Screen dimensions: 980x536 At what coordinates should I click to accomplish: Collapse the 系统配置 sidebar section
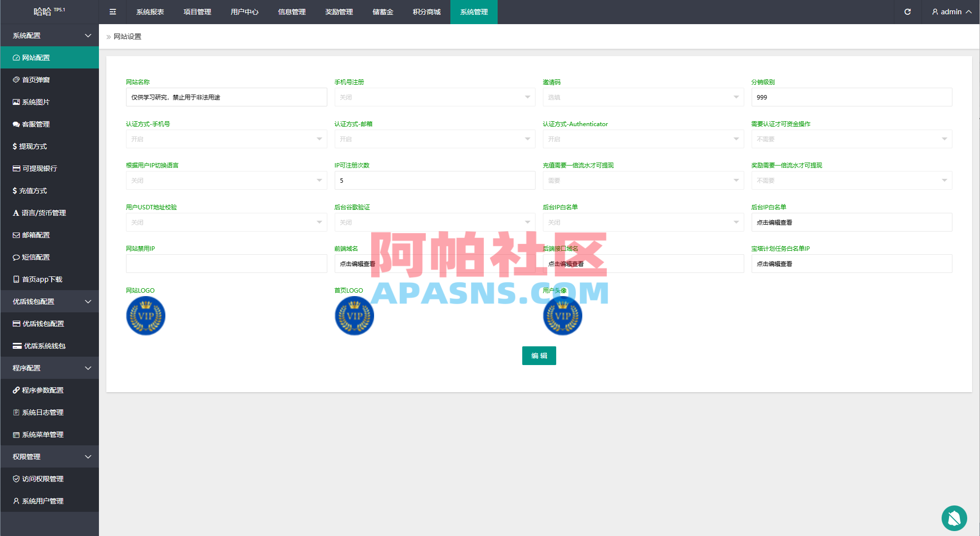(x=49, y=35)
